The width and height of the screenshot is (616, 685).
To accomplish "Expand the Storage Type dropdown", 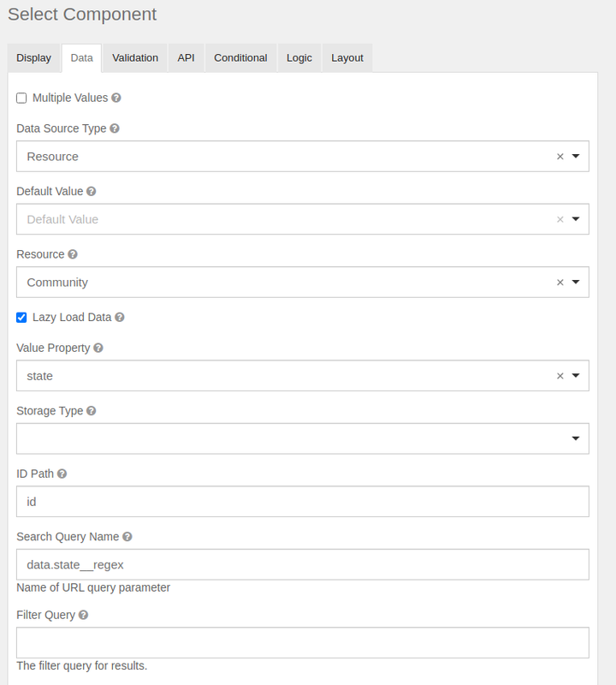I will click(x=303, y=438).
